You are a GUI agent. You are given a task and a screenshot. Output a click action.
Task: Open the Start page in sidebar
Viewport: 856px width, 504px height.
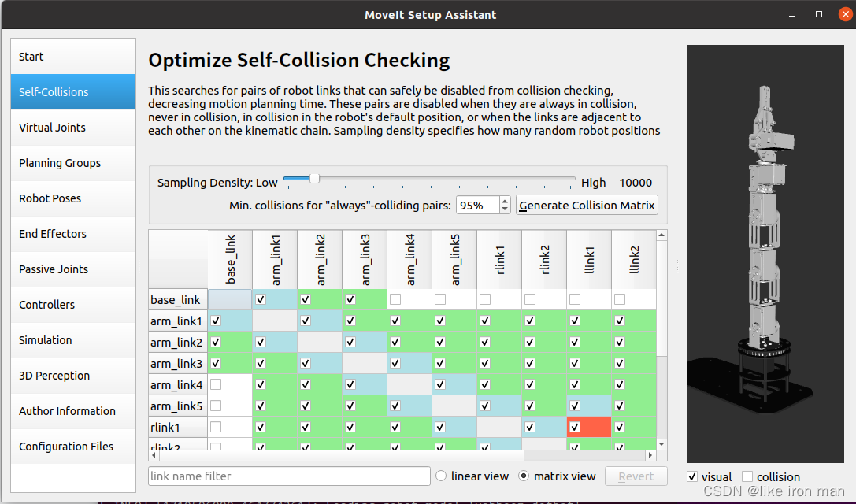[73, 57]
